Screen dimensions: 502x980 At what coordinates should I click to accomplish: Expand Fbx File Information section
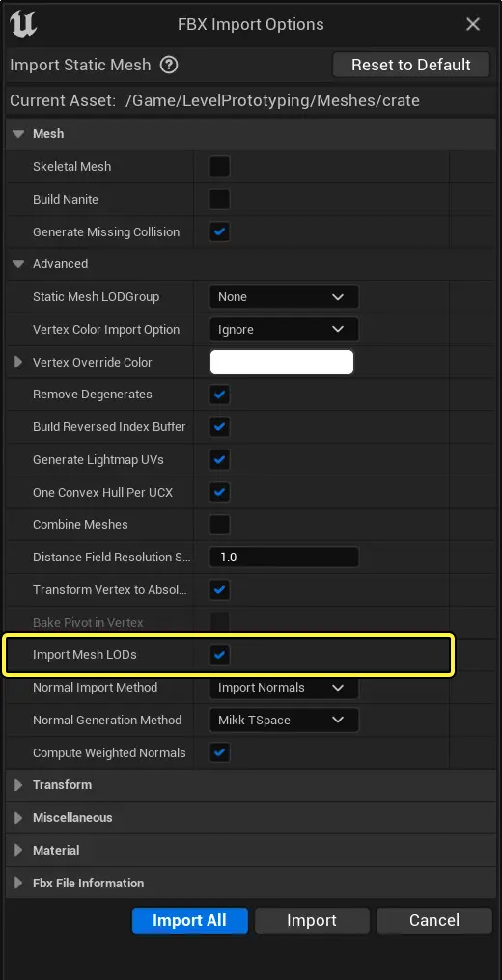coord(18,883)
